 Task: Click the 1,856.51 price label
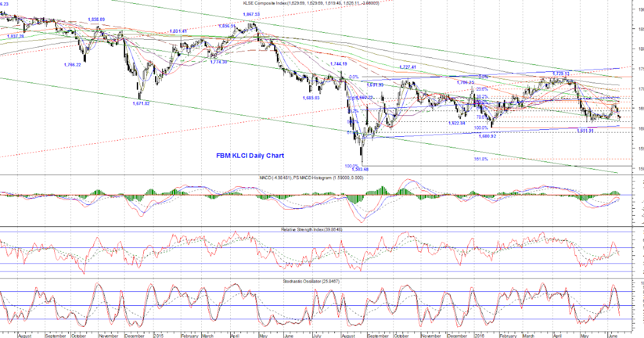[228, 26]
